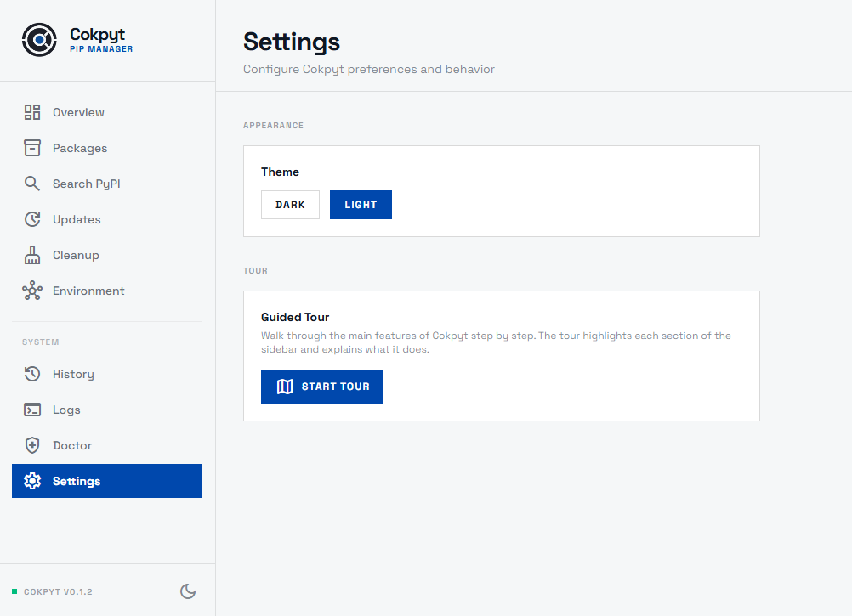This screenshot has width=852, height=616.
Task: Open the Overview dashboard icon
Action: [x=32, y=111]
